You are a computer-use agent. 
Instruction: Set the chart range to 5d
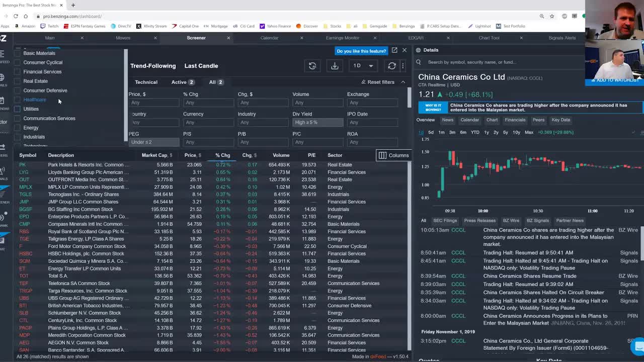(431, 132)
